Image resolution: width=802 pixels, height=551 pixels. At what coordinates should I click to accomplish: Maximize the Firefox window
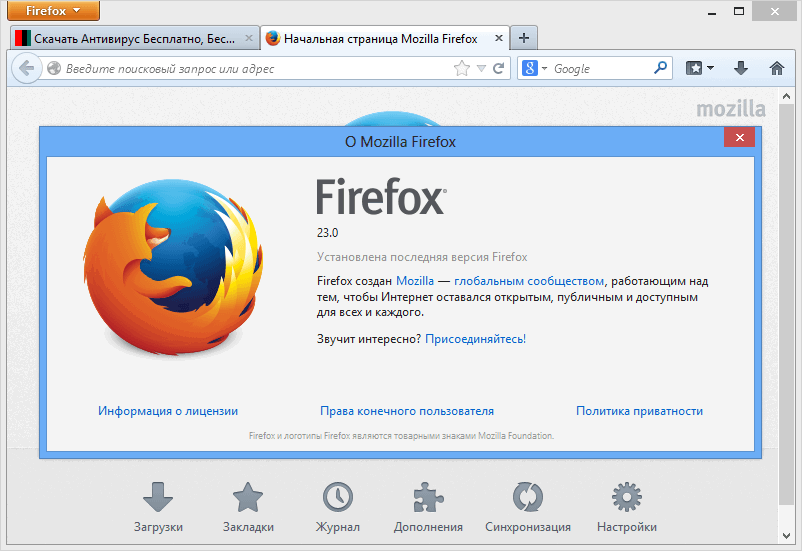tap(739, 11)
